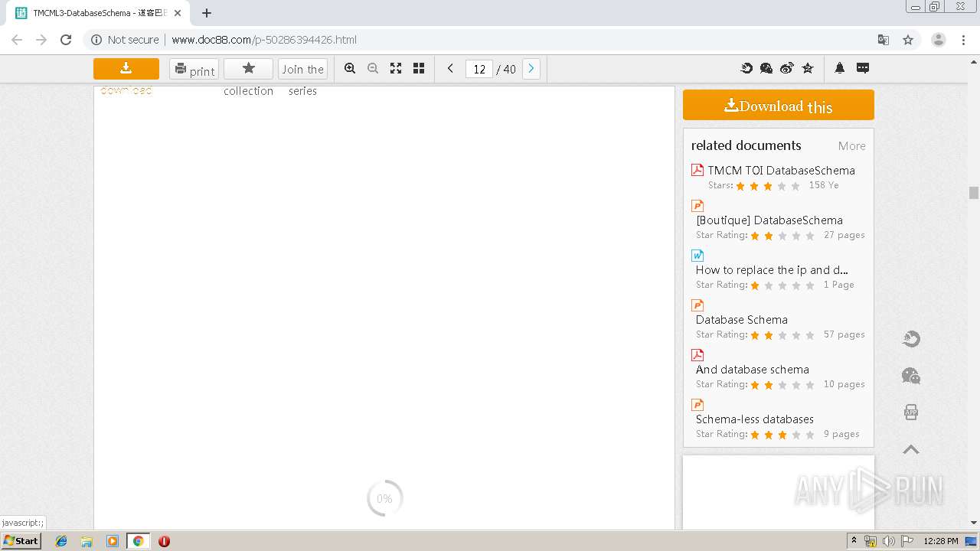980x551 pixels.
Task: Open media player taskbar icon
Action: pos(113,541)
